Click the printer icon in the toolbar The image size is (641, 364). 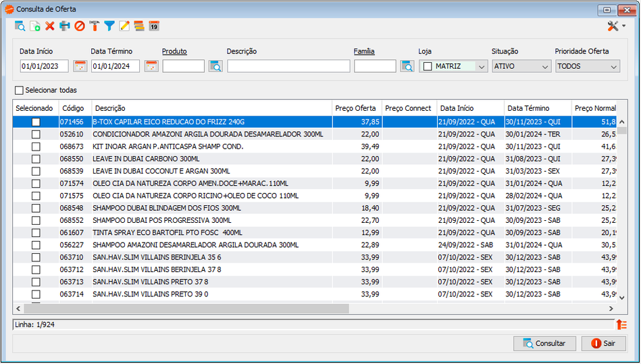coord(65,26)
